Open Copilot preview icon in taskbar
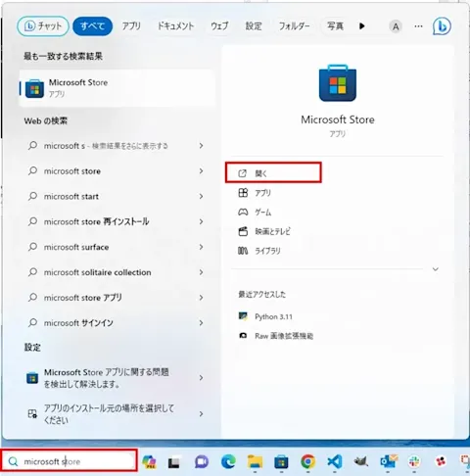 click(149, 461)
